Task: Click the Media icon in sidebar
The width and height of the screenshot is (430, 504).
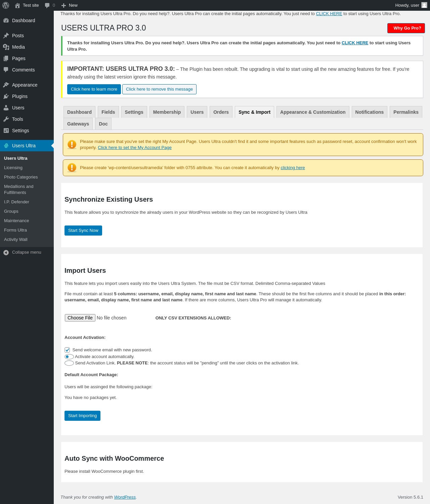Action: pos(6,47)
